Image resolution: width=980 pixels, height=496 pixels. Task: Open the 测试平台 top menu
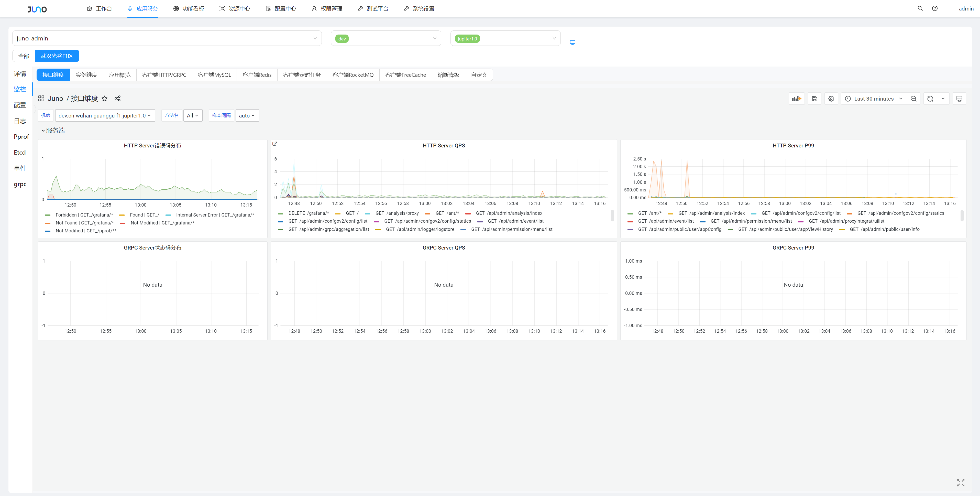[x=373, y=9]
